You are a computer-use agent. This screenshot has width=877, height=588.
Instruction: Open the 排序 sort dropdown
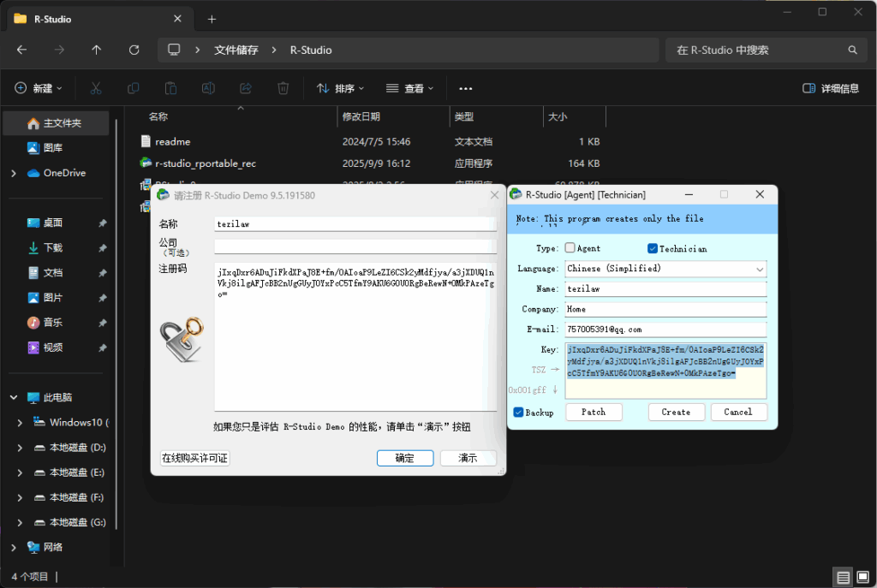[x=340, y=88]
